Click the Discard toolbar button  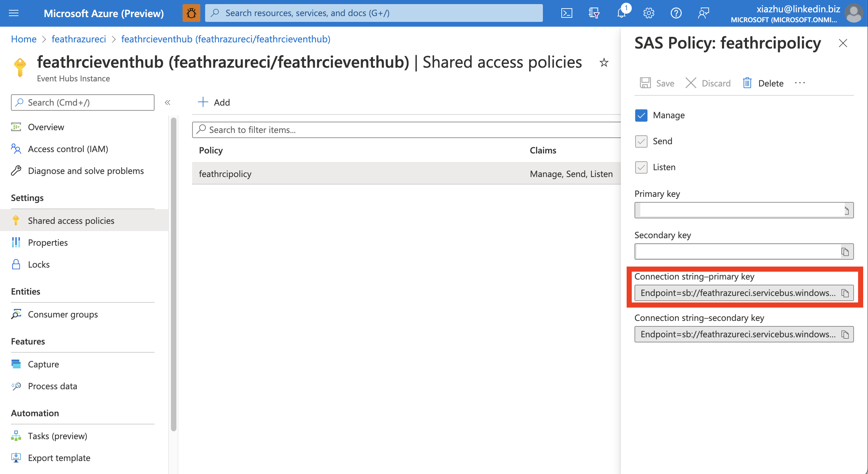(x=708, y=83)
